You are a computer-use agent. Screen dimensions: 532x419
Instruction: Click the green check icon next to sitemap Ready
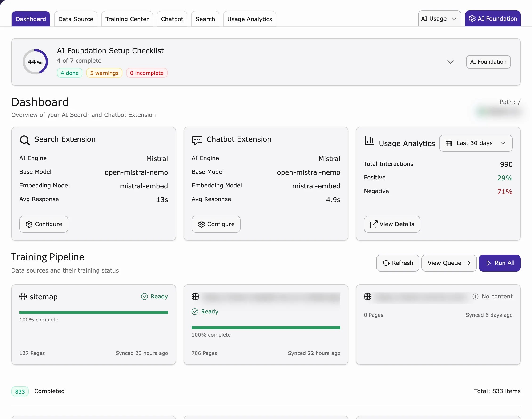click(x=144, y=296)
